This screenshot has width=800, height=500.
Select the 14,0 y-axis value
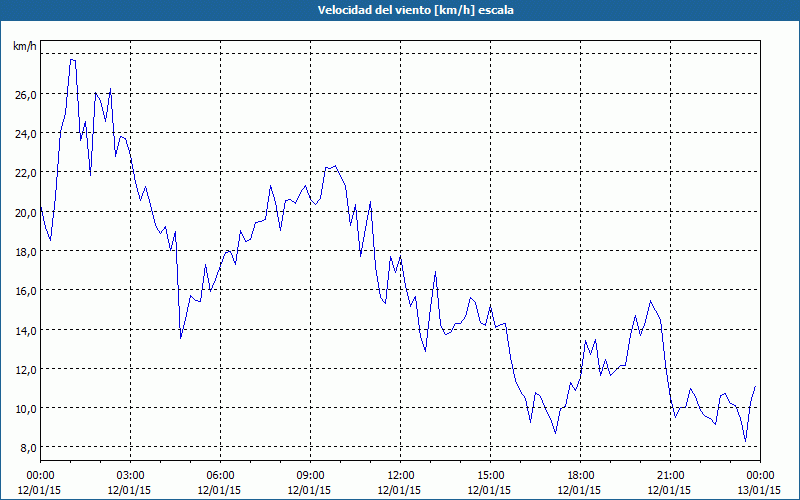click(x=26, y=331)
